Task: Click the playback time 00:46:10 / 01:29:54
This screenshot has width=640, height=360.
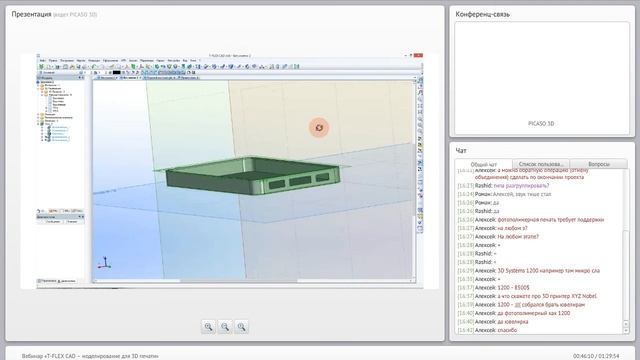Action: [596, 356]
